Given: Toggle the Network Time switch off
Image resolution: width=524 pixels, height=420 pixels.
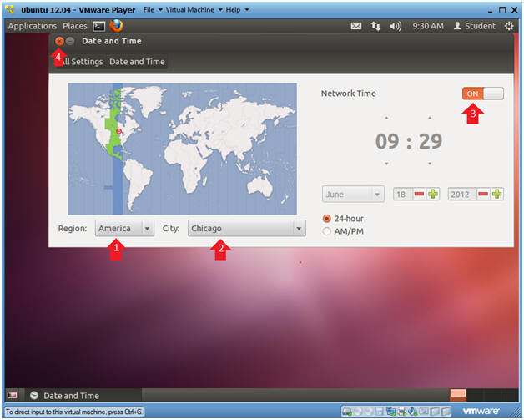Looking at the screenshot, I should pos(483,94).
